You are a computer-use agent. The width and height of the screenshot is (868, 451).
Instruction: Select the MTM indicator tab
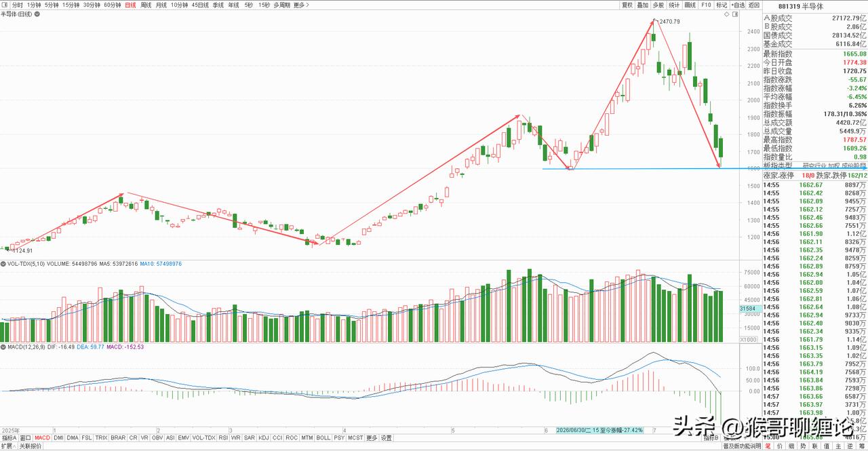point(307,437)
